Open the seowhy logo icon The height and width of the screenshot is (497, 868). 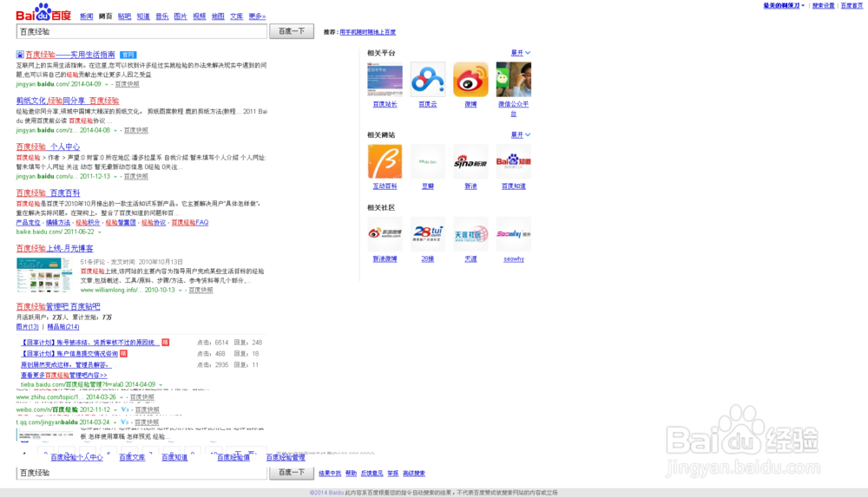(513, 234)
